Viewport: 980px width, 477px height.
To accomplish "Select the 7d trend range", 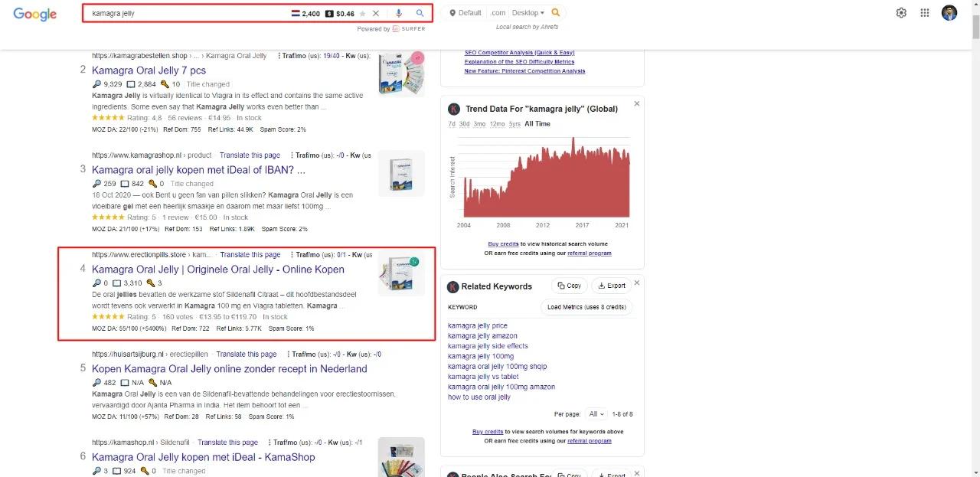I will [x=452, y=124].
